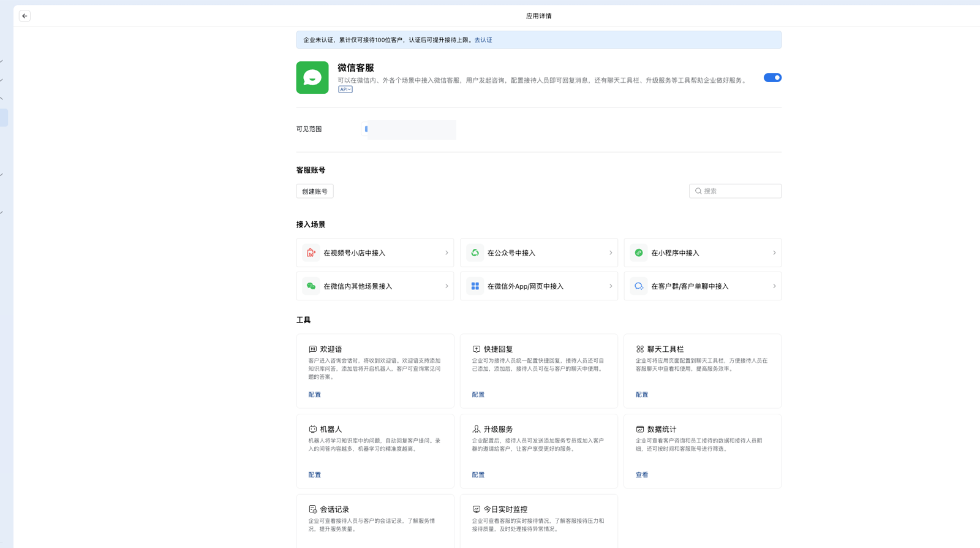Click the 聊天工具栏 toolbar icon
Screen dimensions: 980x548
pos(639,349)
